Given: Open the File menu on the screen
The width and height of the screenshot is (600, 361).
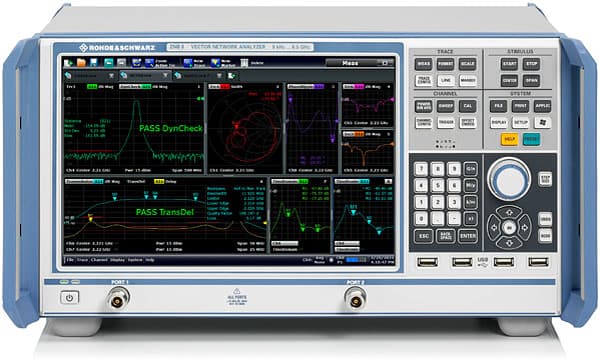Looking at the screenshot, I should pyautogui.click(x=70, y=260).
